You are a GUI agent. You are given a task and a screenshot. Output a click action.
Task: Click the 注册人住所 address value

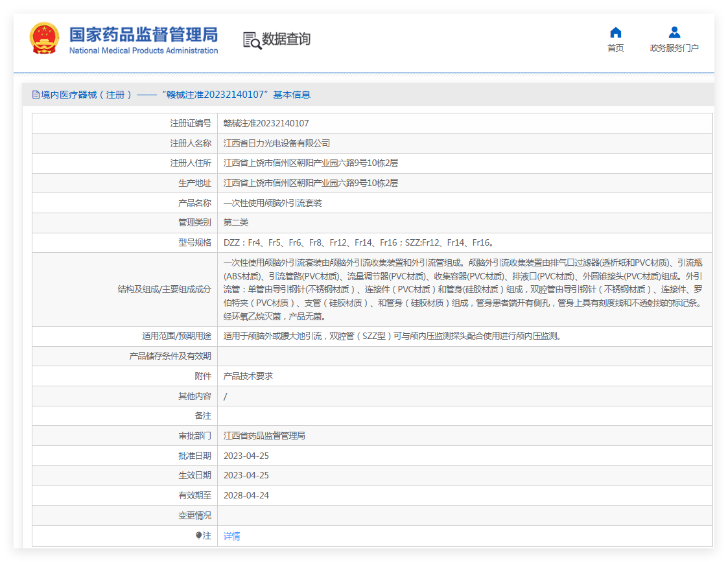311,163
